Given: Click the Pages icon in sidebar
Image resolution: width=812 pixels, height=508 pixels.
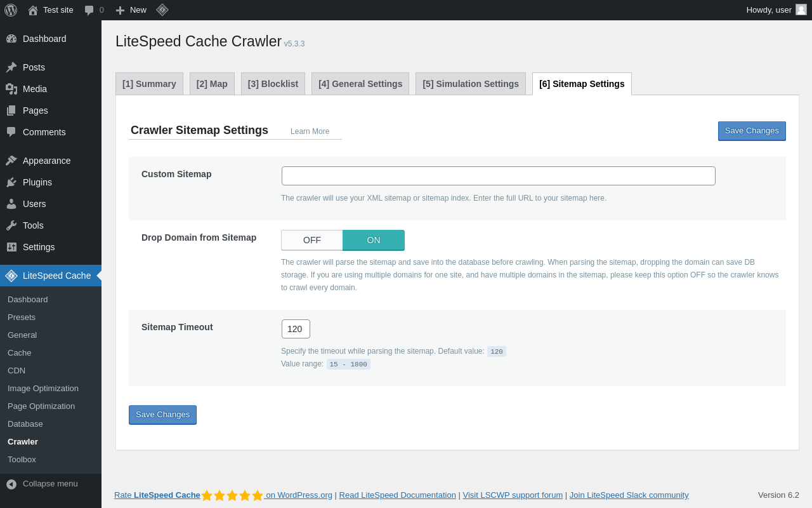Looking at the screenshot, I should pyautogui.click(x=11, y=110).
